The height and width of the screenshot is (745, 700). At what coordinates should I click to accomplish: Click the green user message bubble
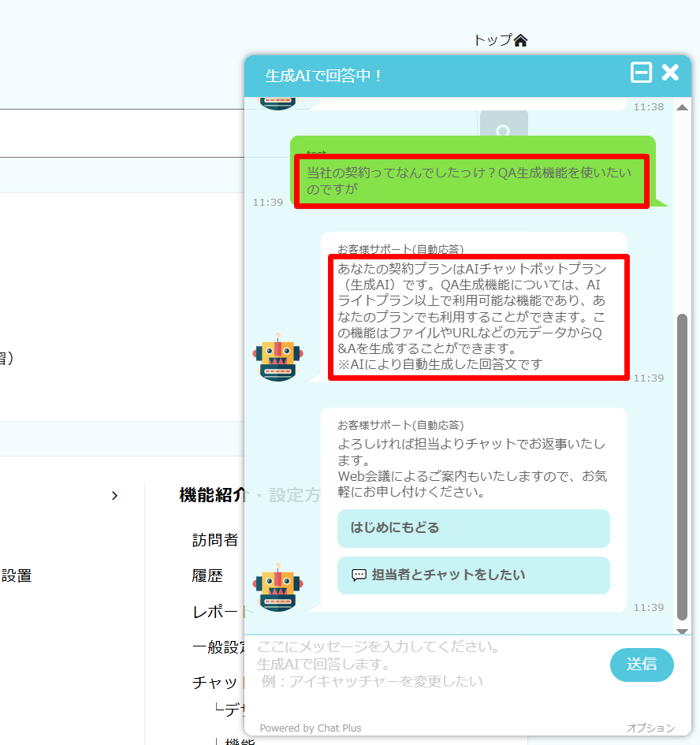point(471,181)
